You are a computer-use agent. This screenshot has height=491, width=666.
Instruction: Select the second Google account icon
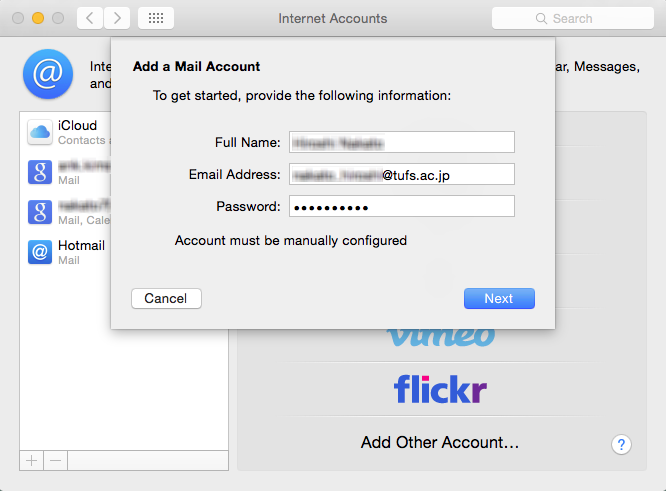click(x=40, y=212)
